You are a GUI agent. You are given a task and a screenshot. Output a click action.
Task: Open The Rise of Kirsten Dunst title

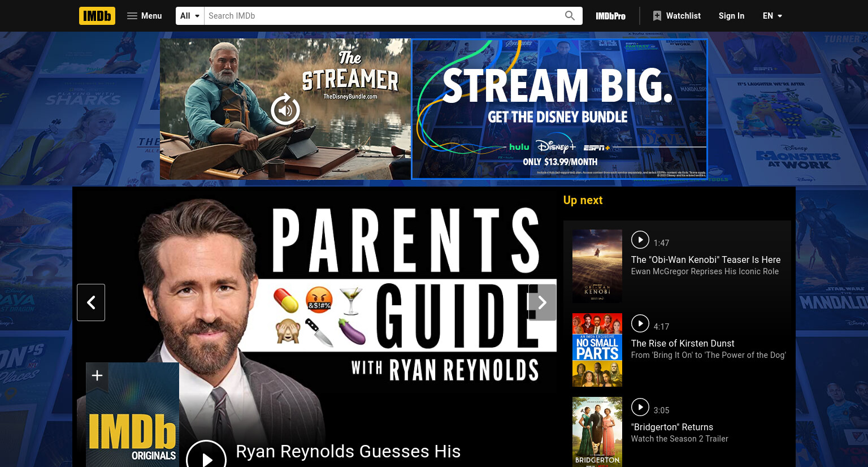683,343
